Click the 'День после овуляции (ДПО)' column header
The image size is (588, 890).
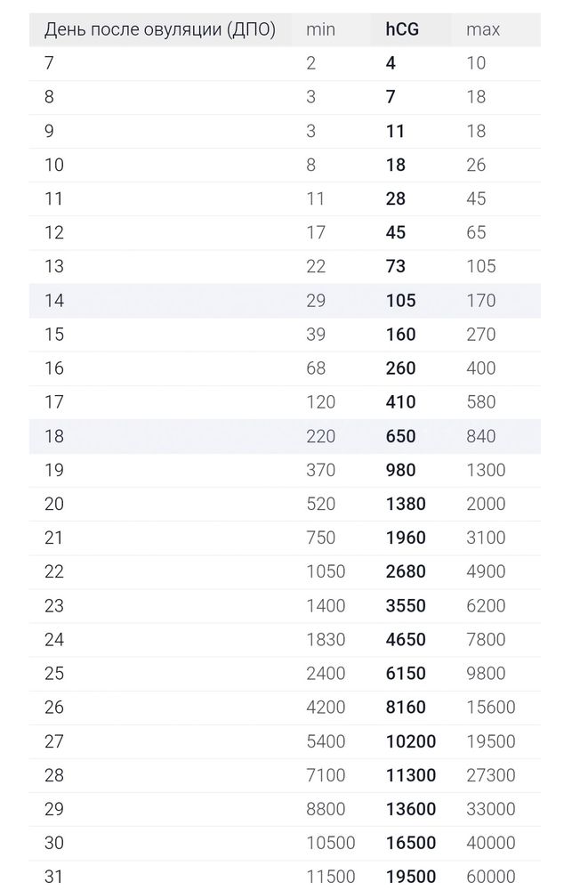tap(160, 29)
